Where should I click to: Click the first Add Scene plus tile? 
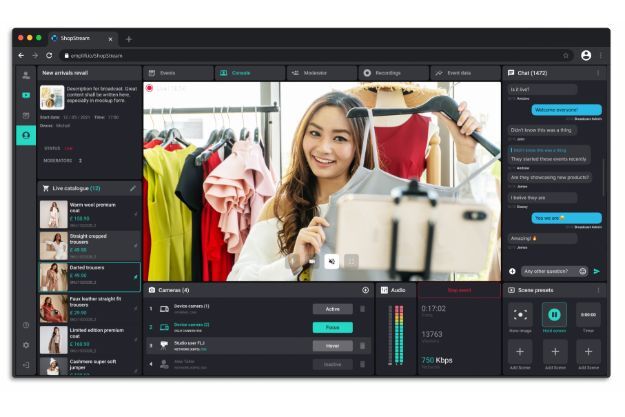coord(520,352)
